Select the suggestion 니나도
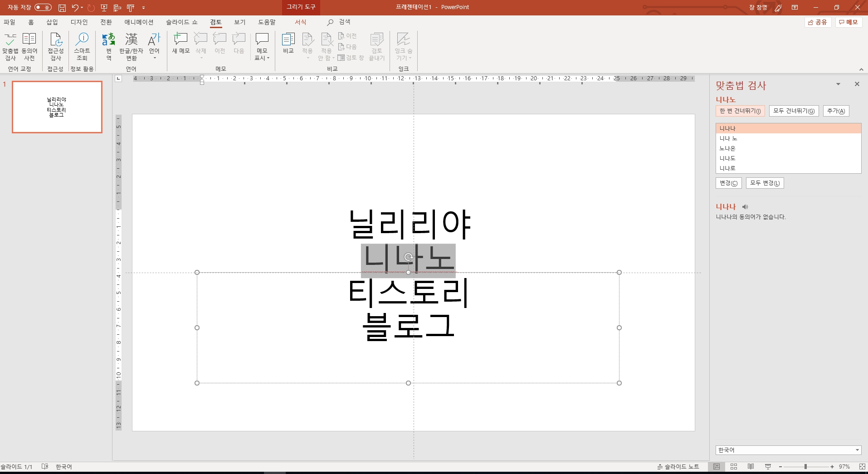Screen dimensions: 868x474 [x=788, y=158]
